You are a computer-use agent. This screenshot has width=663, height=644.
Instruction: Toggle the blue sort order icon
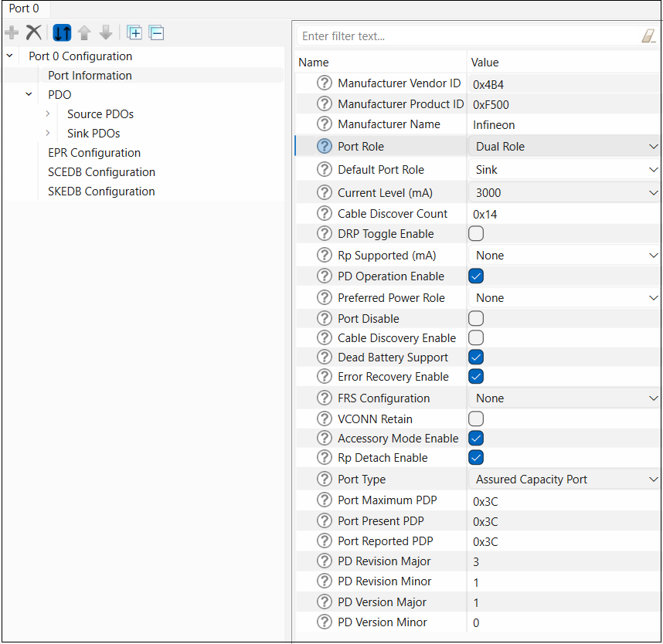pyautogui.click(x=62, y=32)
